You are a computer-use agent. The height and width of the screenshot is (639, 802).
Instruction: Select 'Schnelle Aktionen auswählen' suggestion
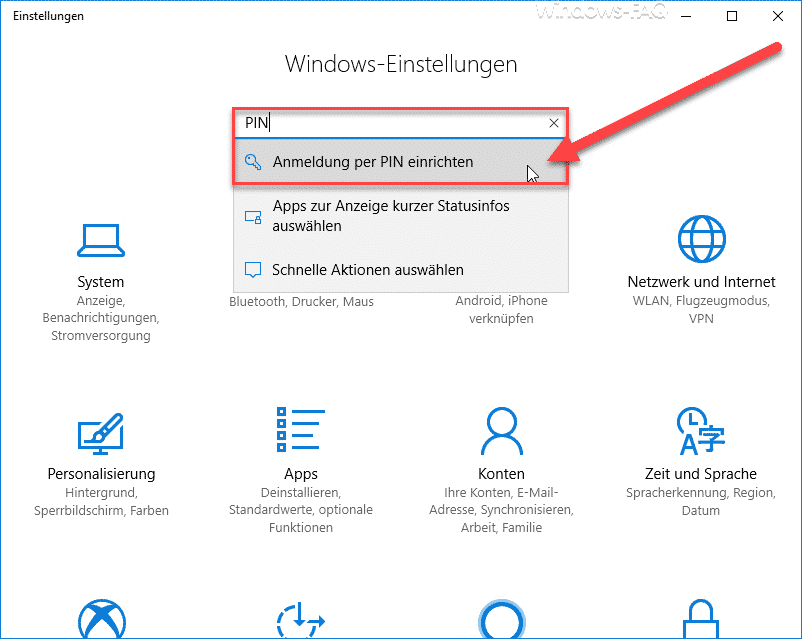point(400,270)
